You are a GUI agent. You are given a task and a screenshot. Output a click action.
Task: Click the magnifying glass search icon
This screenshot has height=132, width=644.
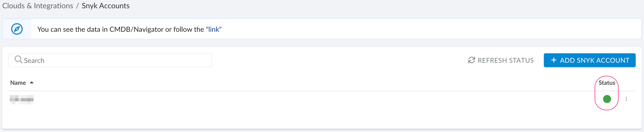(18, 60)
